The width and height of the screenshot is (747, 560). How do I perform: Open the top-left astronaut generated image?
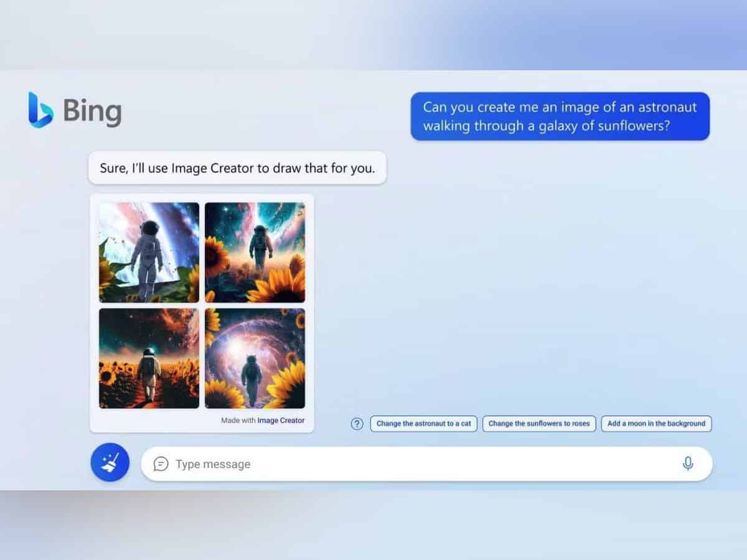click(x=149, y=252)
